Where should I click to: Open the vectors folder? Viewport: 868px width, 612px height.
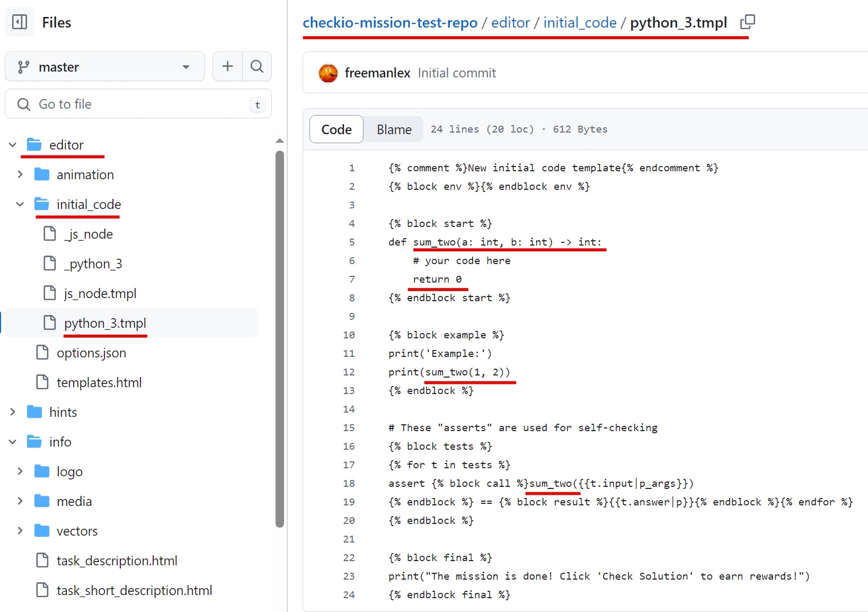pos(77,531)
